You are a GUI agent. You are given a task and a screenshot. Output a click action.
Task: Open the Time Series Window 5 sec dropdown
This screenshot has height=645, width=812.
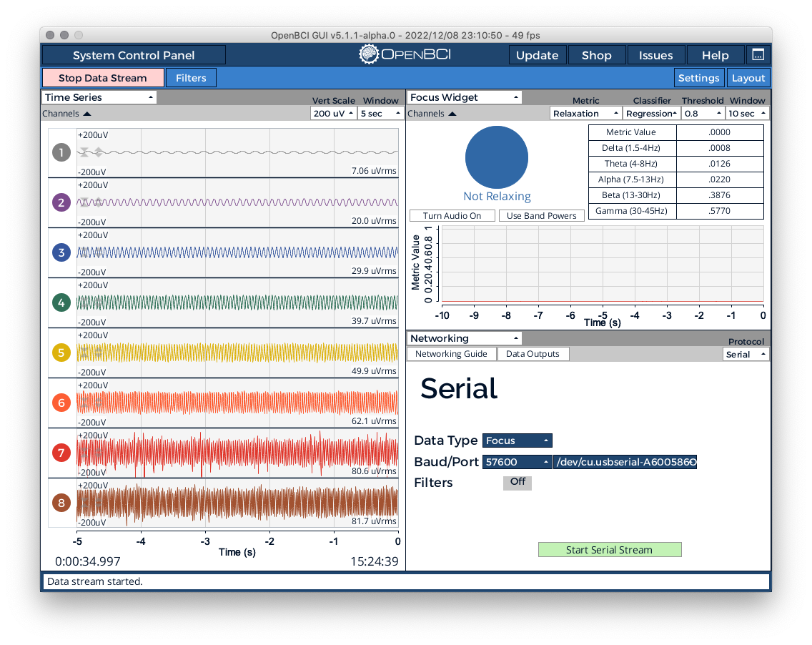pos(380,114)
